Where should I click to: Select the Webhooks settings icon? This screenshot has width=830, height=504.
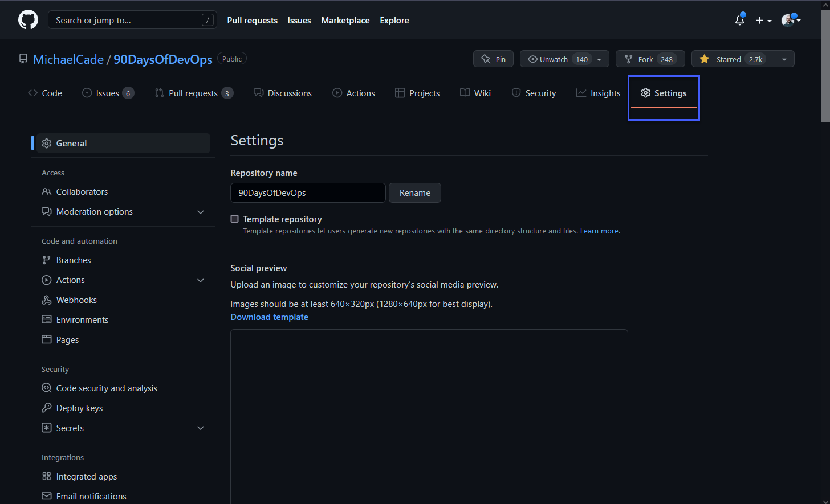coord(46,300)
